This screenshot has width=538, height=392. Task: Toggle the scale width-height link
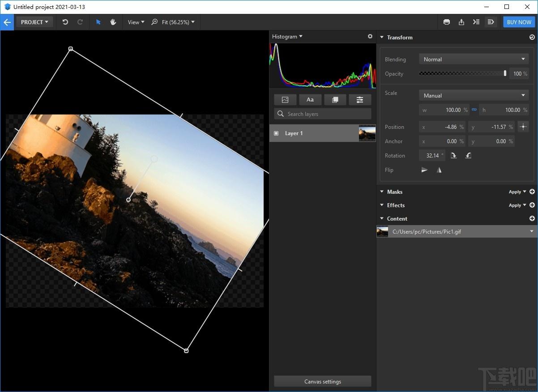pyautogui.click(x=474, y=110)
